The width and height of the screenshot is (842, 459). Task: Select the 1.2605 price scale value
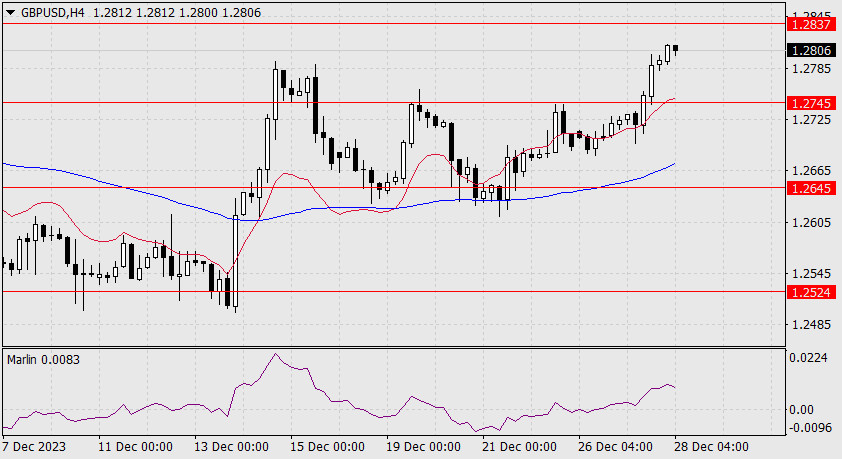tap(811, 222)
